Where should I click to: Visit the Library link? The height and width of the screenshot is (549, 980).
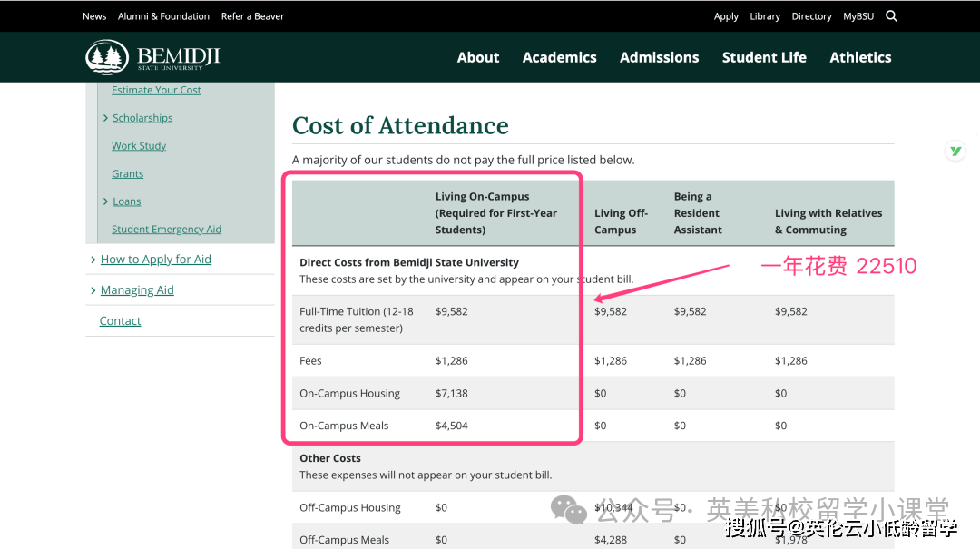point(765,16)
